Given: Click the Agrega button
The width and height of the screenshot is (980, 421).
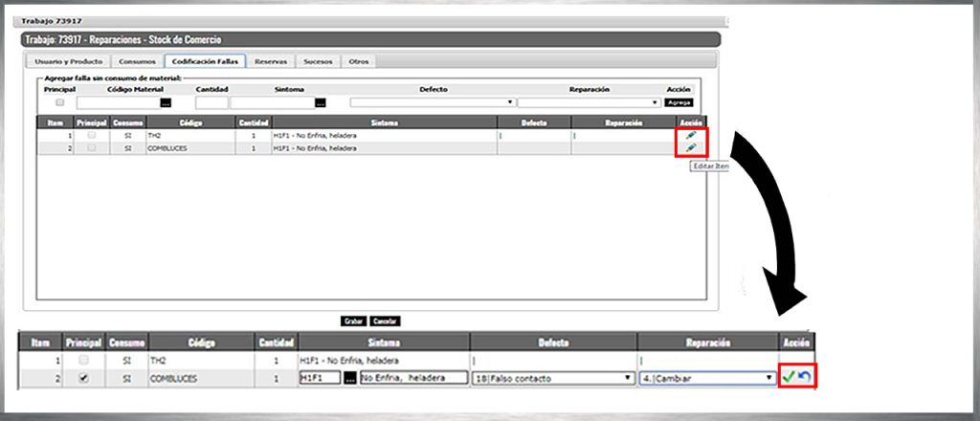Looking at the screenshot, I should (679, 102).
